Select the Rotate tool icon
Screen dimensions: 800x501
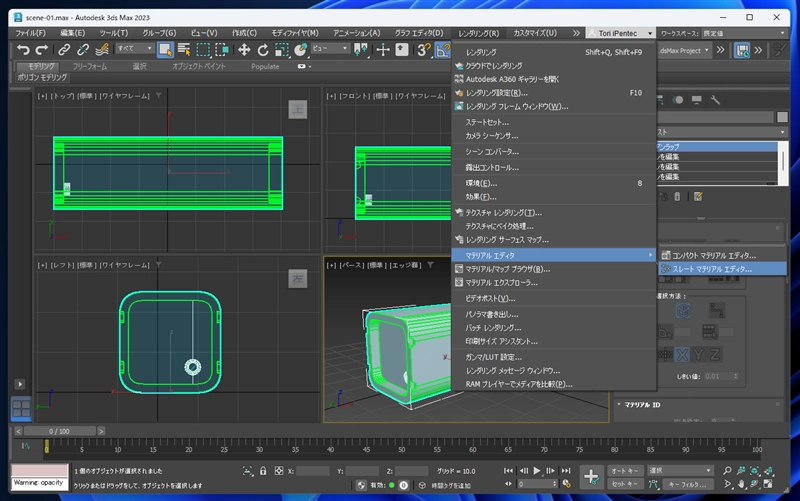pyautogui.click(x=263, y=49)
